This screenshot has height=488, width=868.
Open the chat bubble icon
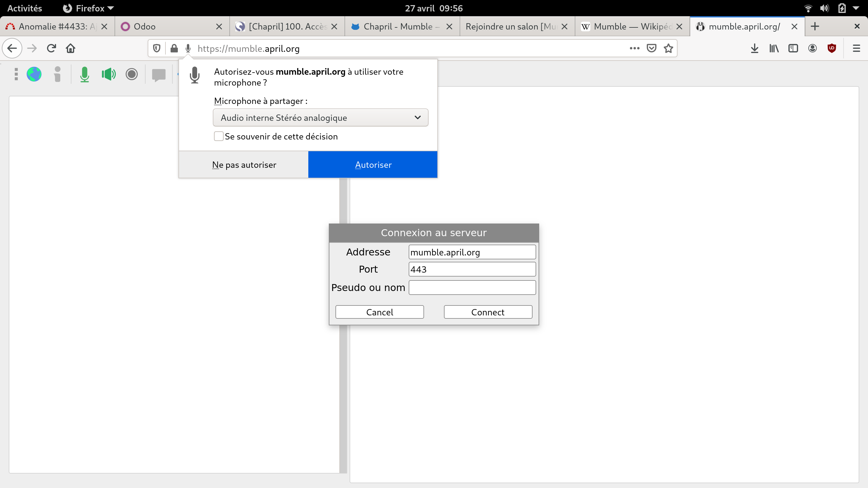click(x=159, y=75)
